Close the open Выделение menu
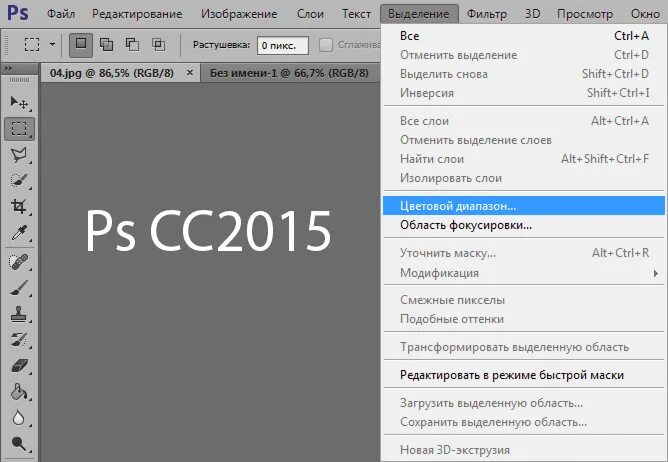This screenshot has width=668, height=462. point(419,14)
